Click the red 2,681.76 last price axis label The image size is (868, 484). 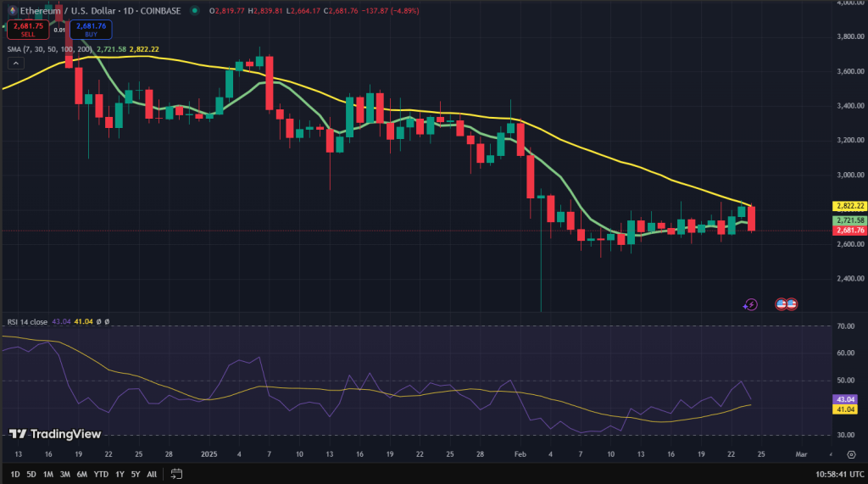click(x=849, y=231)
